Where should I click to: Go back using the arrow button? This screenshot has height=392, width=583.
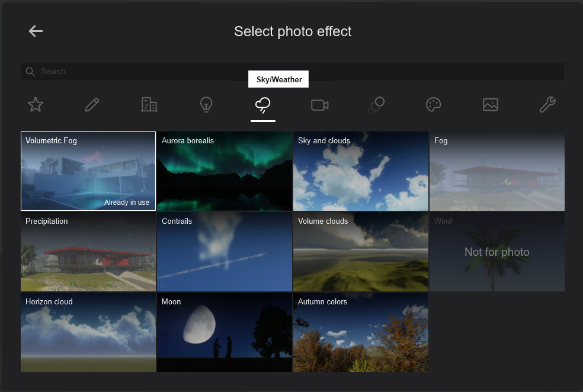36,31
